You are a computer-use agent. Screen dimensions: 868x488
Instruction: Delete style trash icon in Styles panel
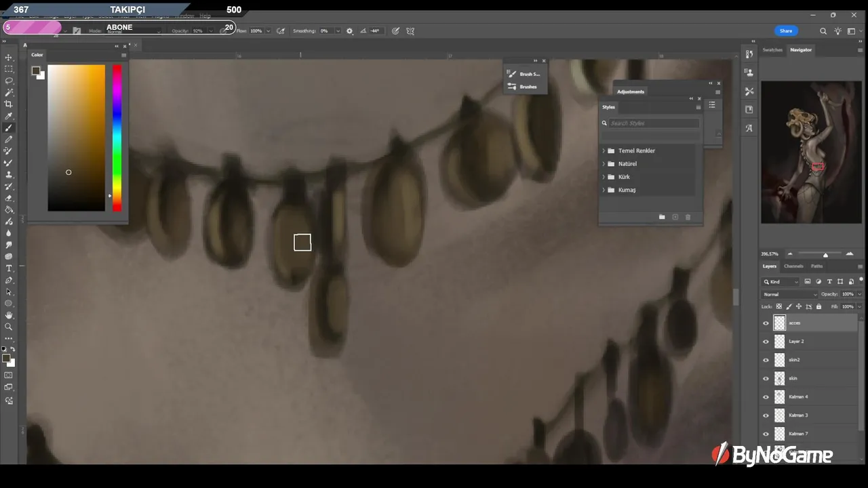pyautogui.click(x=688, y=217)
